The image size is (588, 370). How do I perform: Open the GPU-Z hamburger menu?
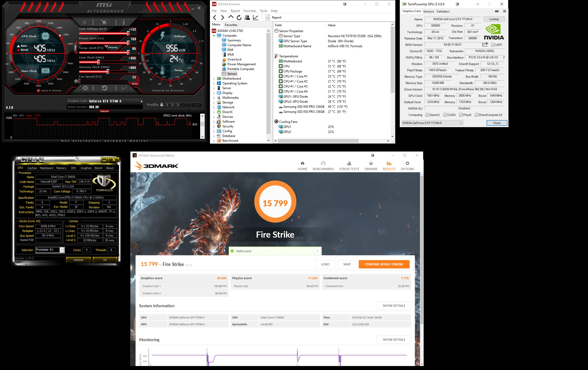coord(504,11)
